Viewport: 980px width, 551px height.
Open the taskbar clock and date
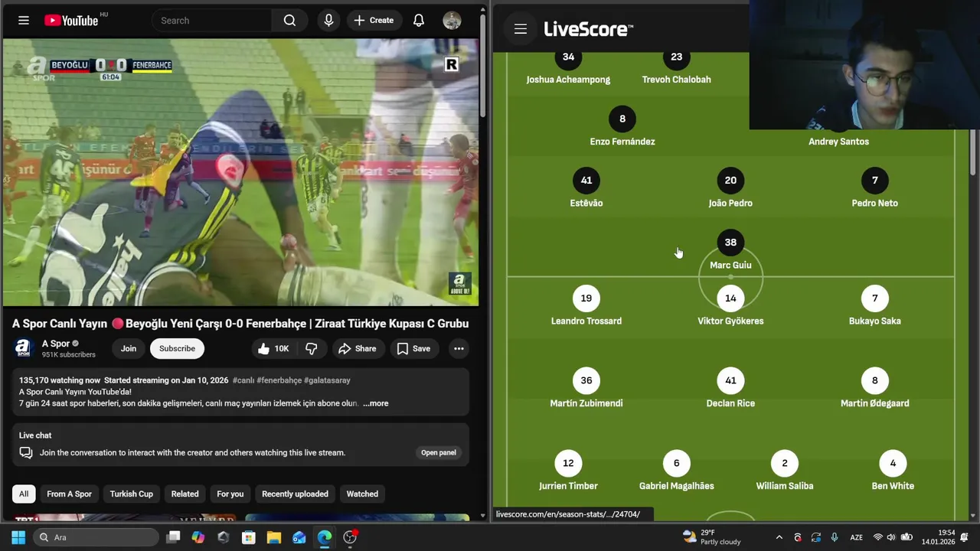938,537
